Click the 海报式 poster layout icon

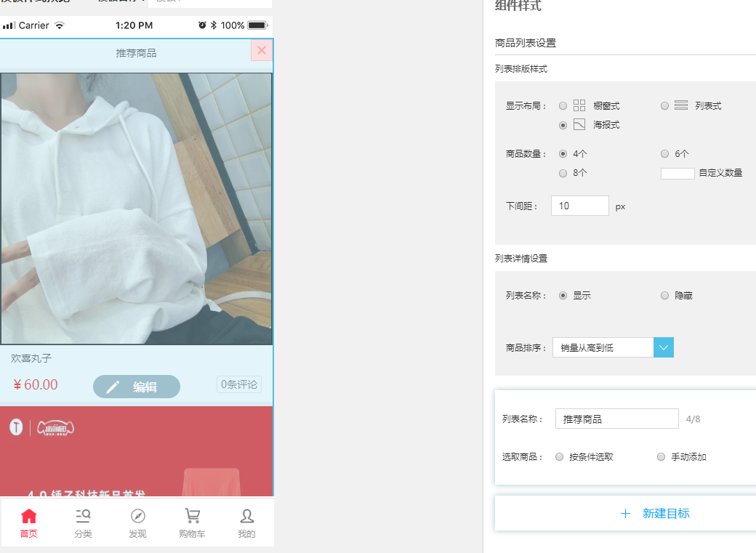pyautogui.click(x=579, y=124)
